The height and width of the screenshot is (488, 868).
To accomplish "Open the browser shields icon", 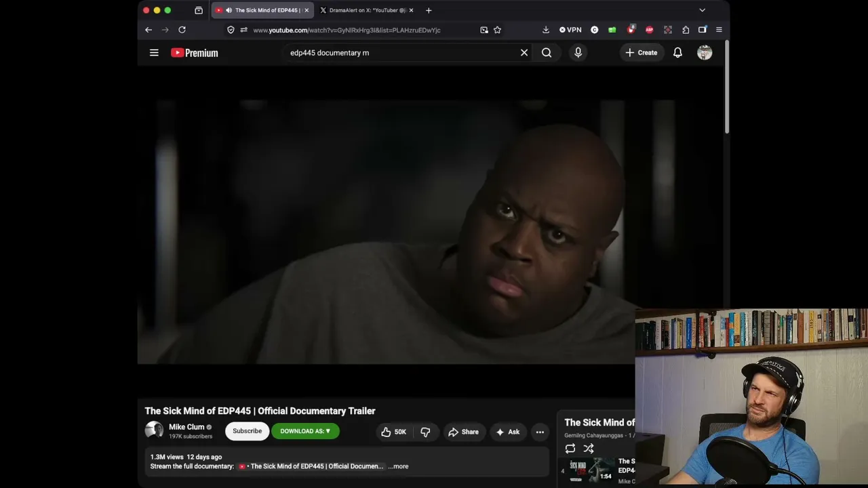I will (x=231, y=30).
